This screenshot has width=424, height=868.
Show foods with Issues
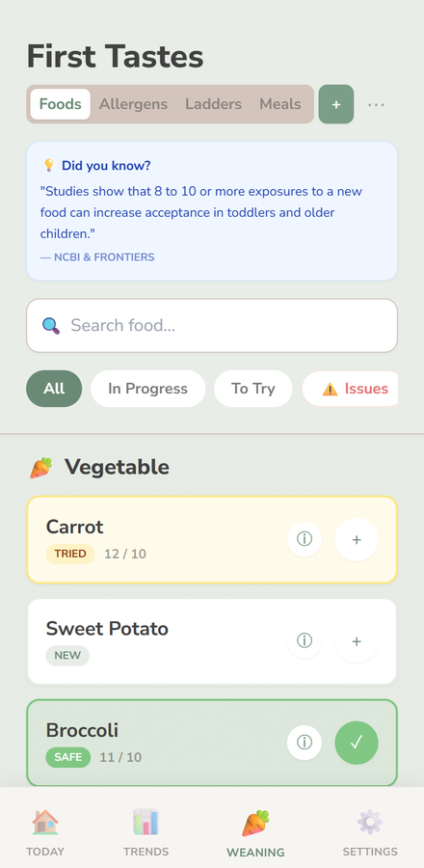click(354, 389)
